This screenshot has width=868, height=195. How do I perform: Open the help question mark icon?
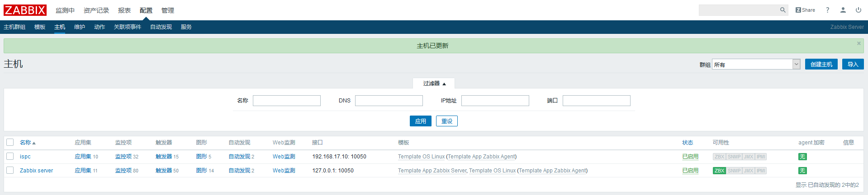[x=828, y=10]
